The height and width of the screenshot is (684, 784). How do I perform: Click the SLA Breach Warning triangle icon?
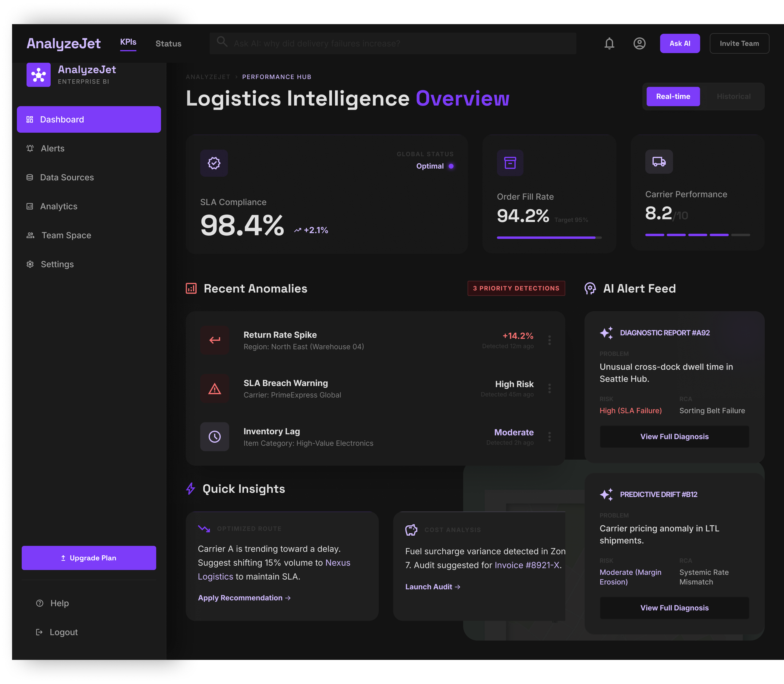(214, 389)
